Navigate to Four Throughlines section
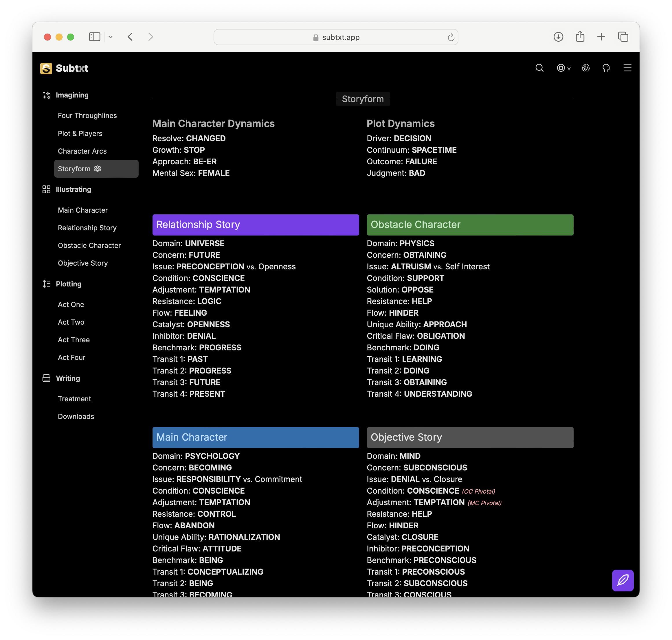672x640 pixels. click(x=87, y=116)
